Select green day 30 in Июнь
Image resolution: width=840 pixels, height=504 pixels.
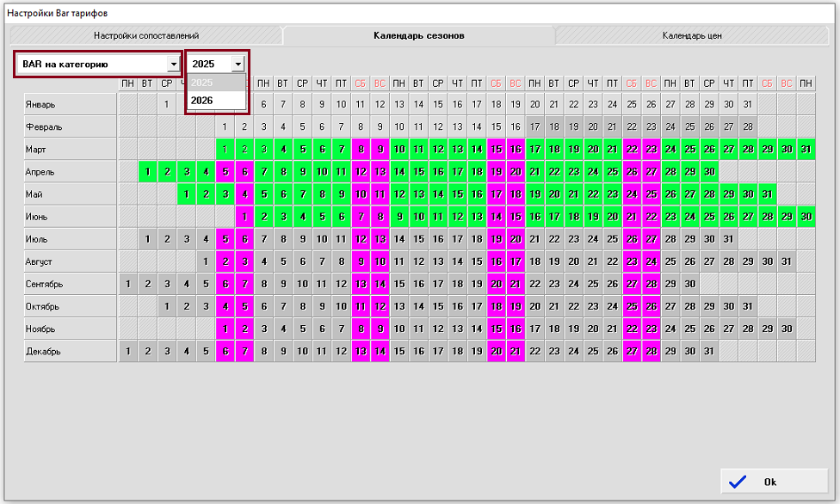[x=806, y=217]
